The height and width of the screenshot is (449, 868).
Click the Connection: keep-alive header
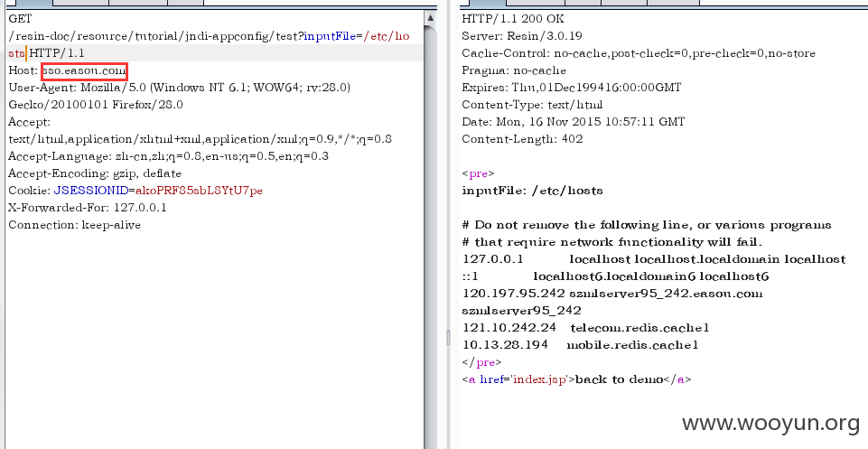pos(75,225)
